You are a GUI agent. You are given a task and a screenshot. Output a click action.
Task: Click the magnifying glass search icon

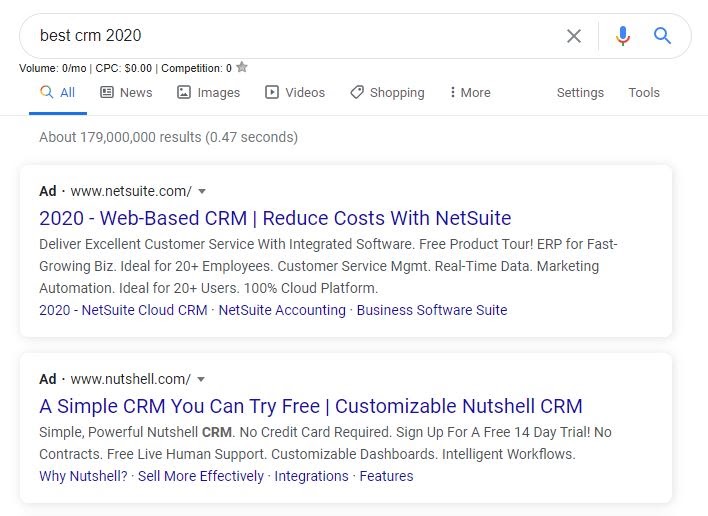pos(662,35)
